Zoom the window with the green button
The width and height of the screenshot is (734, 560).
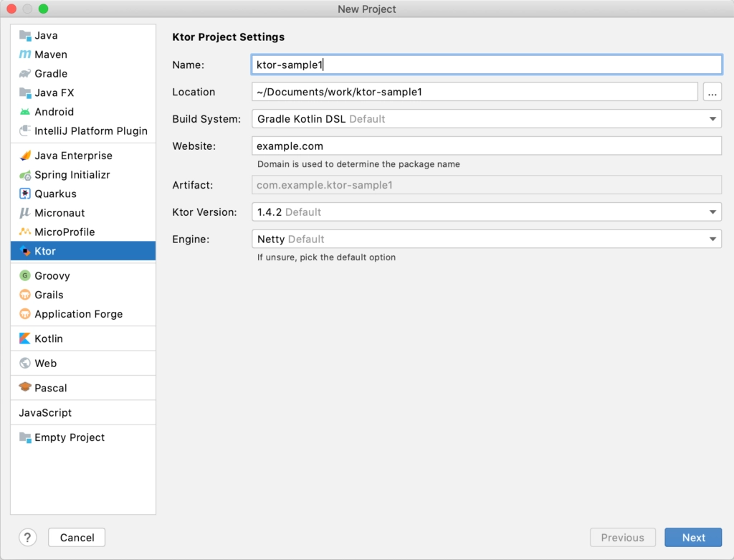44,9
